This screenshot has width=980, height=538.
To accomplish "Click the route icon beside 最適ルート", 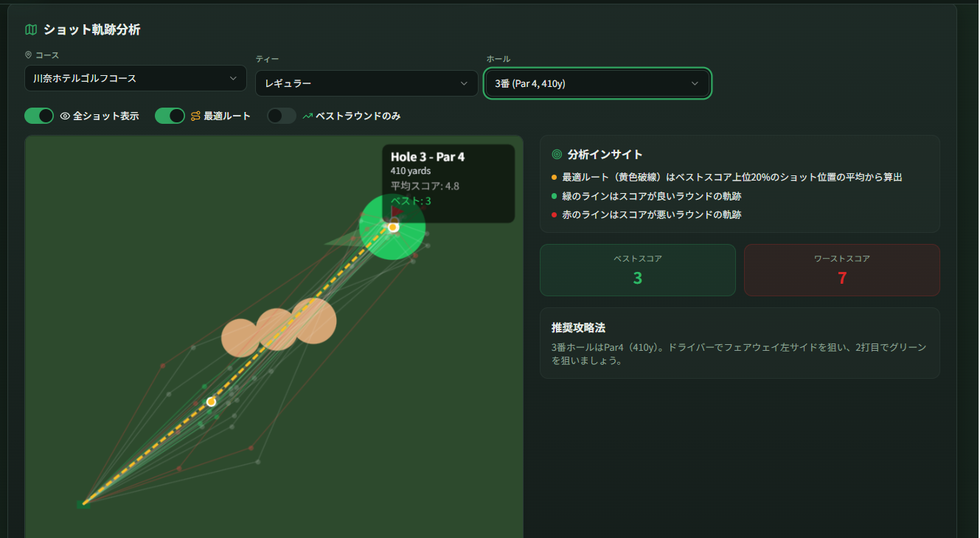I will coord(195,116).
